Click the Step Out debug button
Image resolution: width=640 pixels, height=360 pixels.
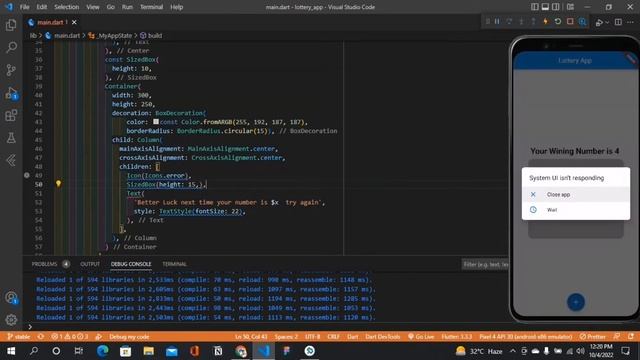(533, 22)
